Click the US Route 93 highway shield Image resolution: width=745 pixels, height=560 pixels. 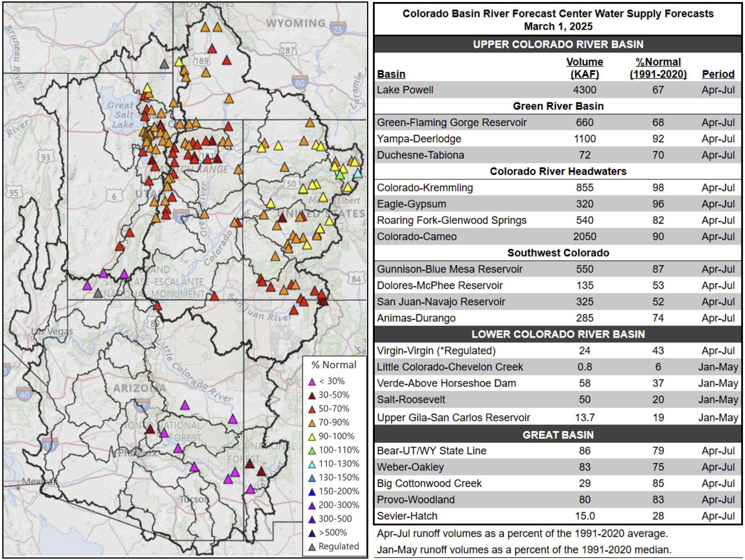click(x=46, y=157)
